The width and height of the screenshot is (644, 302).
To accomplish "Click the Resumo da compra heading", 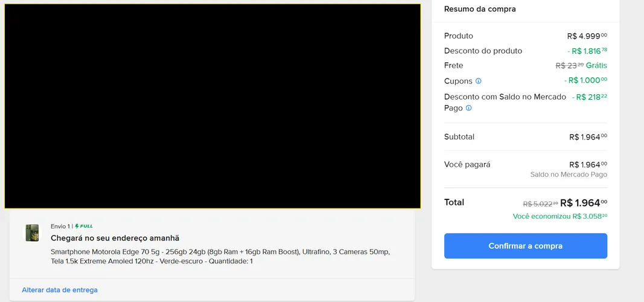I will click(x=480, y=9).
